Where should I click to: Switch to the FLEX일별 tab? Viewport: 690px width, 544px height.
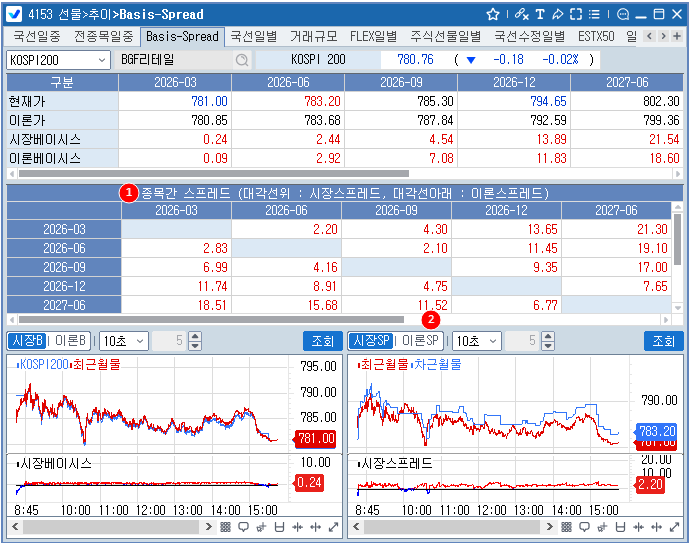[373, 36]
